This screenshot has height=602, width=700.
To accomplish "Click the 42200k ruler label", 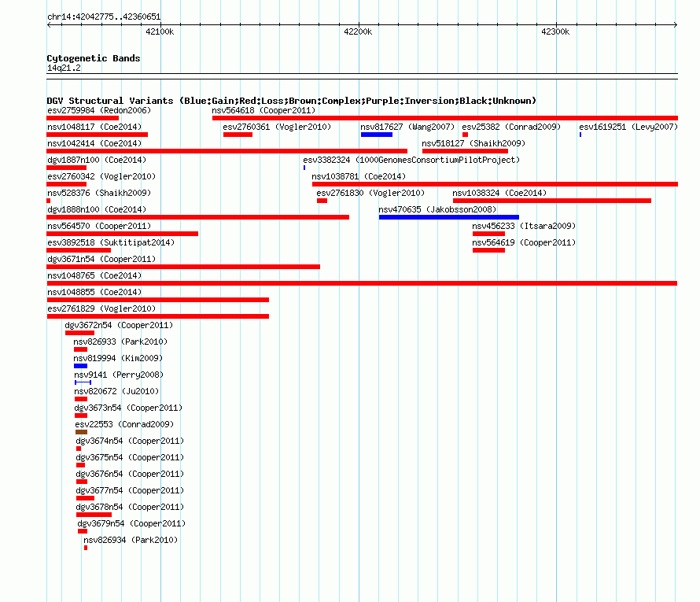I will (x=358, y=31).
